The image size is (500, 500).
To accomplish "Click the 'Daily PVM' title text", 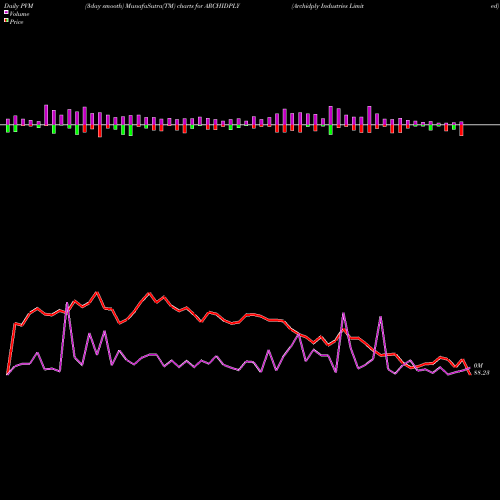I will click(19, 6).
